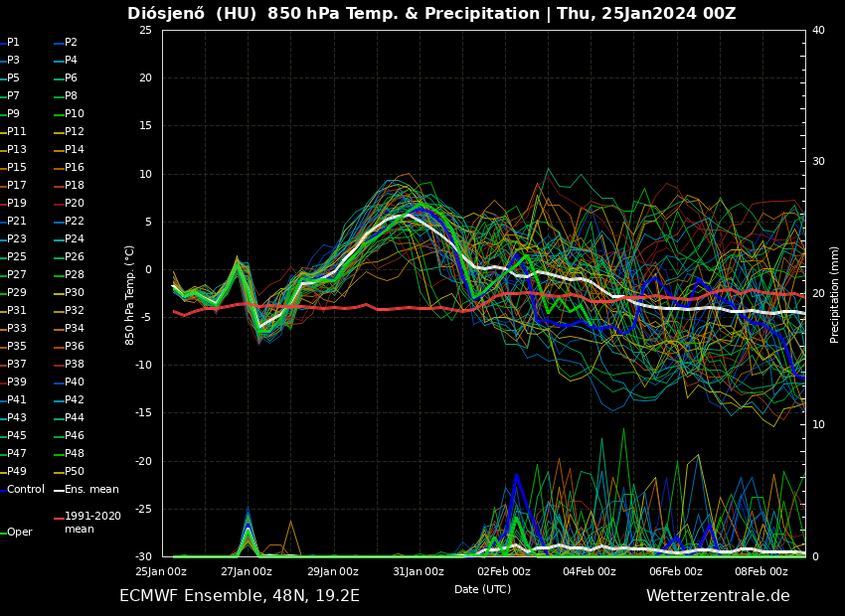Select the Ens. mean legend entry
The width and height of the screenshot is (845, 616).
pos(91,489)
